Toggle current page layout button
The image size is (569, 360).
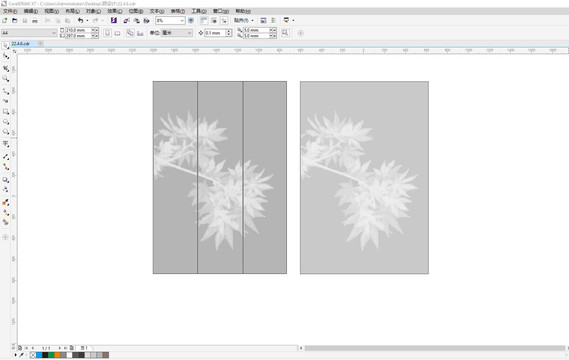click(140, 33)
